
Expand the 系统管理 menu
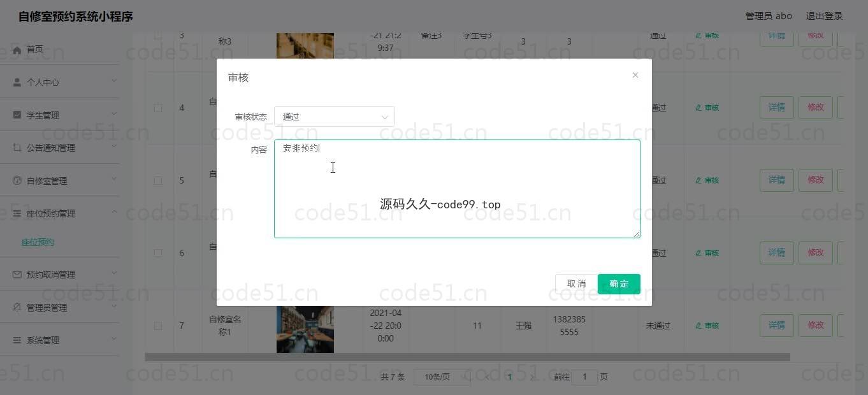60,340
